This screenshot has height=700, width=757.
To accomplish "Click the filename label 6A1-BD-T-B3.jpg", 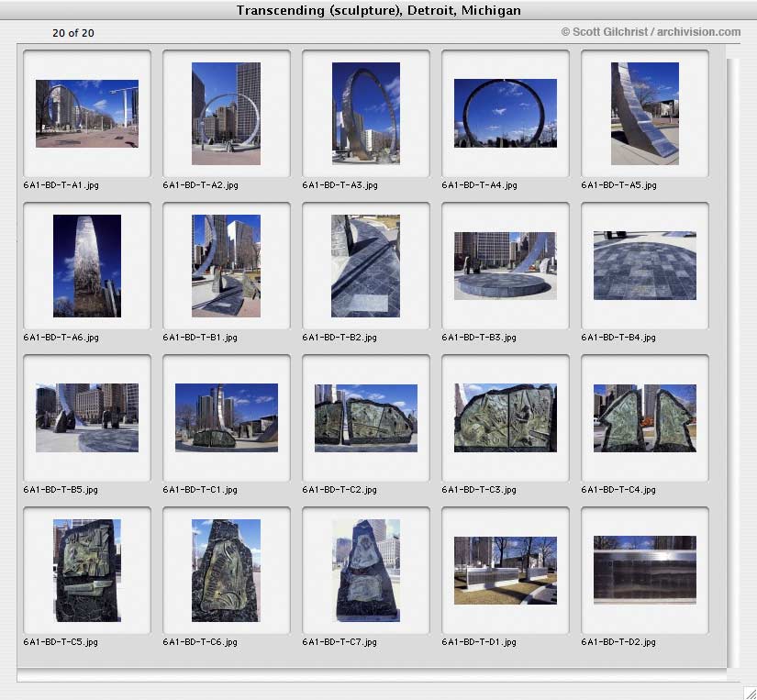I will (x=479, y=338).
